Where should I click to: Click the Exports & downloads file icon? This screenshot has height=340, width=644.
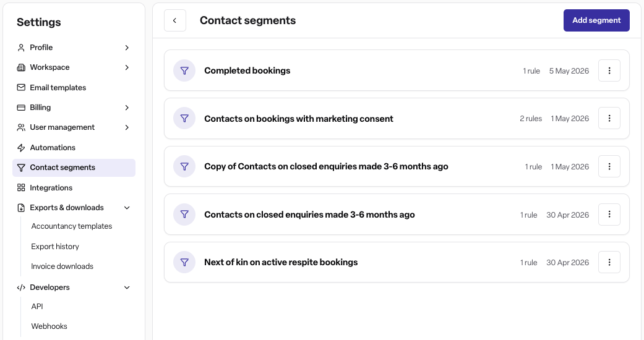click(21, 208)
